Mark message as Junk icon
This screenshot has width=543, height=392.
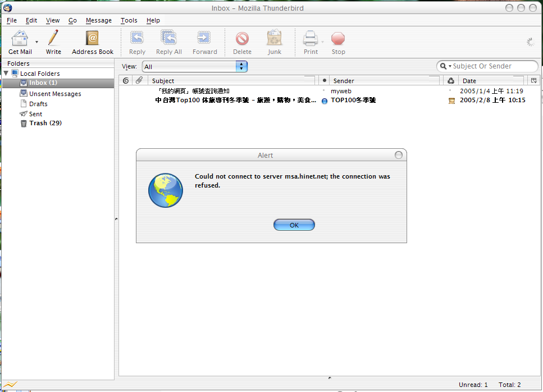tap(274, 39)
